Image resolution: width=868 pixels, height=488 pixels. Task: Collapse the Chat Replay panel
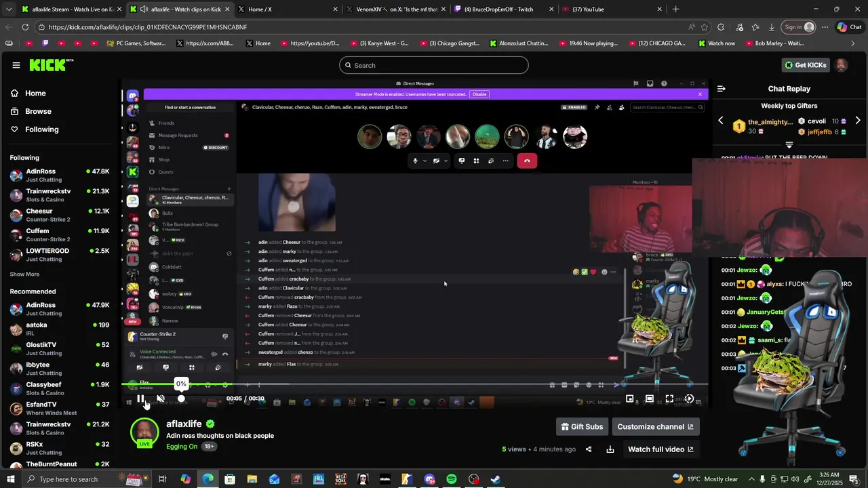coord(722,89)
